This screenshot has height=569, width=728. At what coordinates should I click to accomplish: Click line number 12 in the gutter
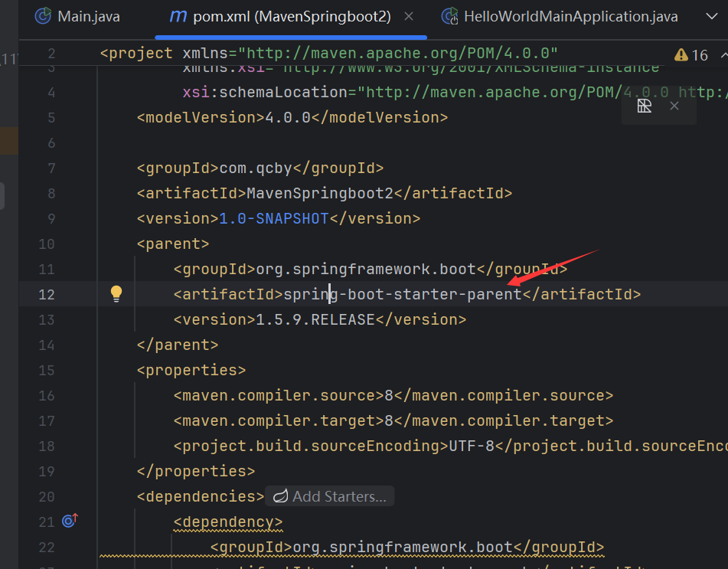pyautogui.click(x=47, y=293)
